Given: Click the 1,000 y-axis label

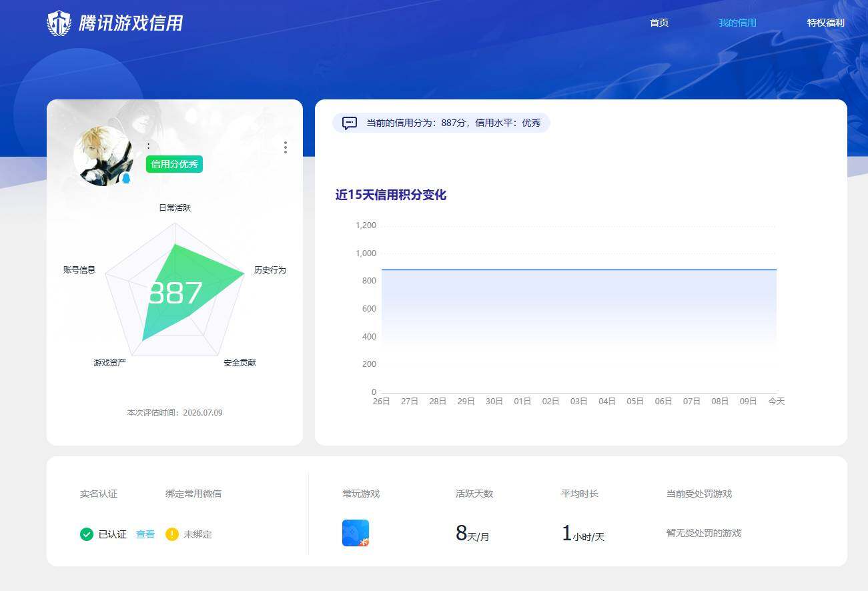Looking at the screenshot, I should pos(366,253).
